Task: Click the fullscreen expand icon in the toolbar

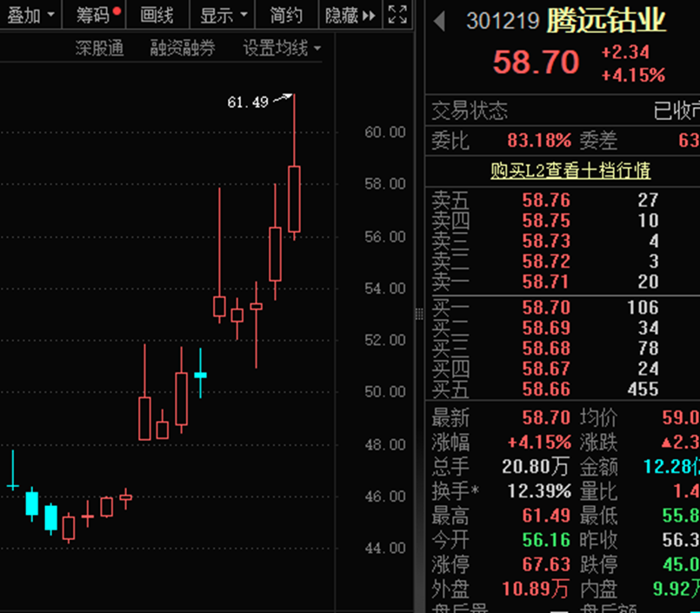Action: 398,14
